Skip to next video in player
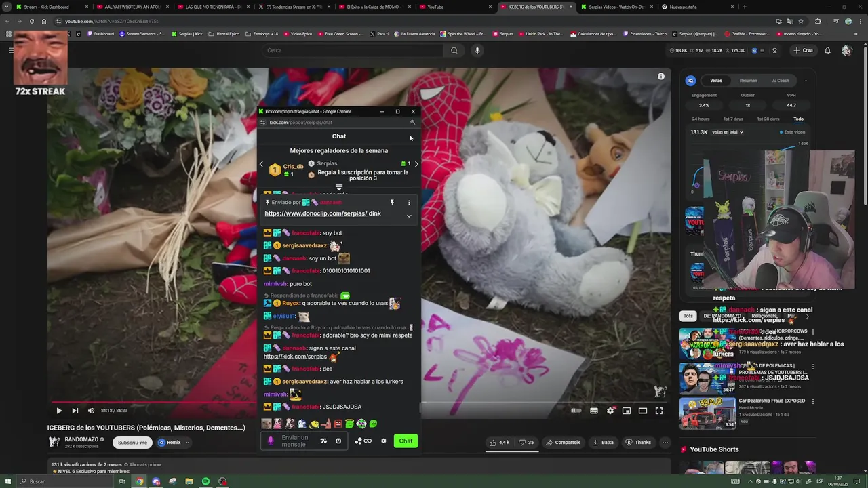This screenshot has height=488, width=868. pos(75,411)
